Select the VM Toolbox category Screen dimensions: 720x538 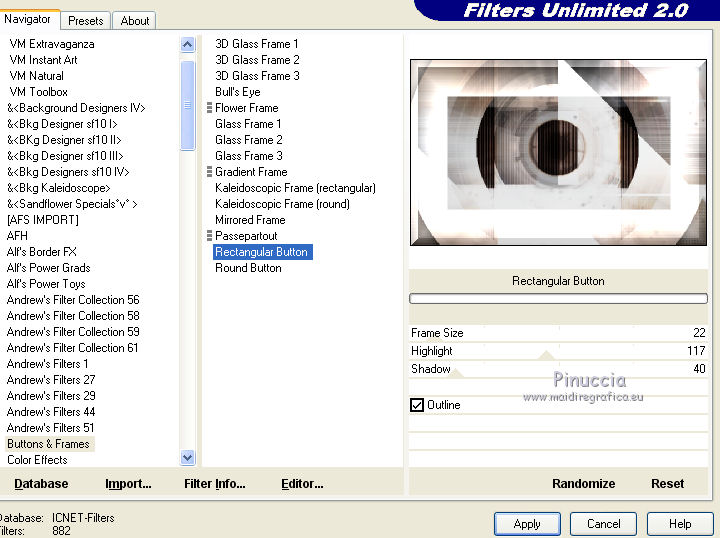[x=39, y=92]
